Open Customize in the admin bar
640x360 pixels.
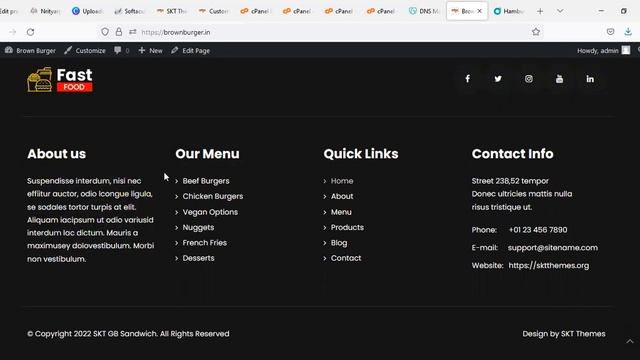click(85, 50)
